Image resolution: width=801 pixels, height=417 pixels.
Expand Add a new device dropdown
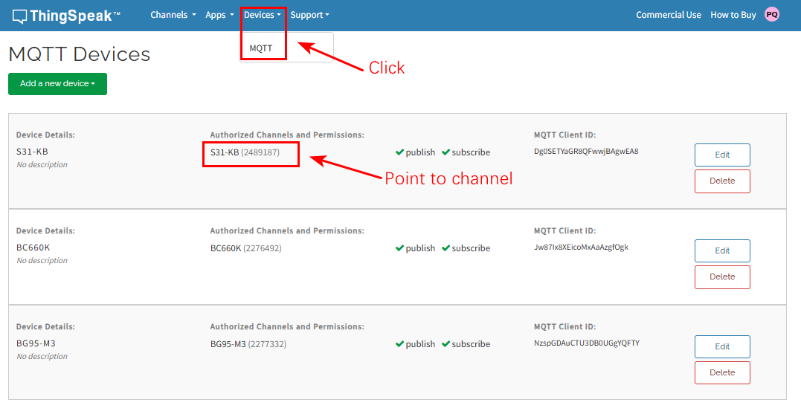click(x=57, y=84)
